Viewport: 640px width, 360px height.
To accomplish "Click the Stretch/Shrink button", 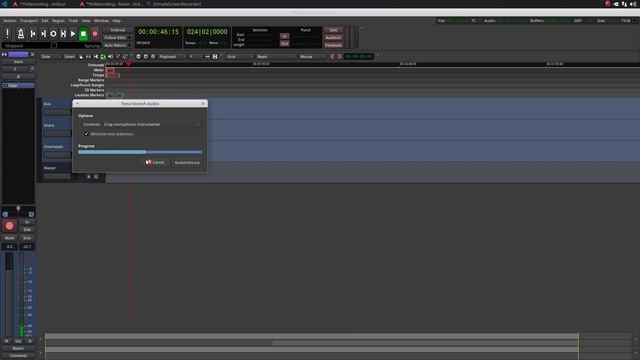I will 187,162.
